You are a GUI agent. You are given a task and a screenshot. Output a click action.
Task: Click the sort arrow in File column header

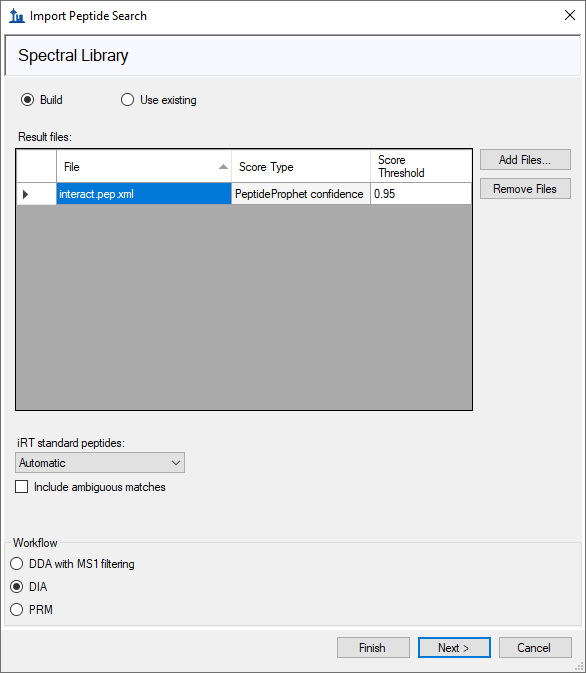coord(223,167)
